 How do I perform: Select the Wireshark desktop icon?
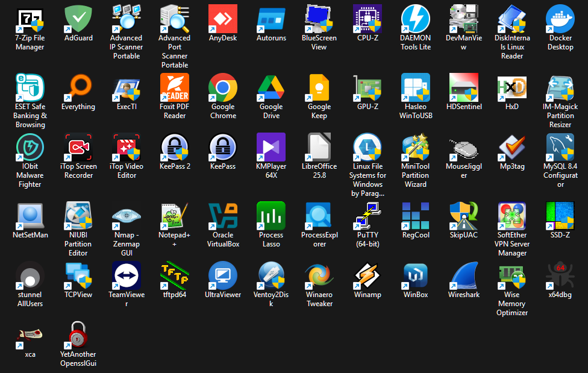click(x=464, y=276)
